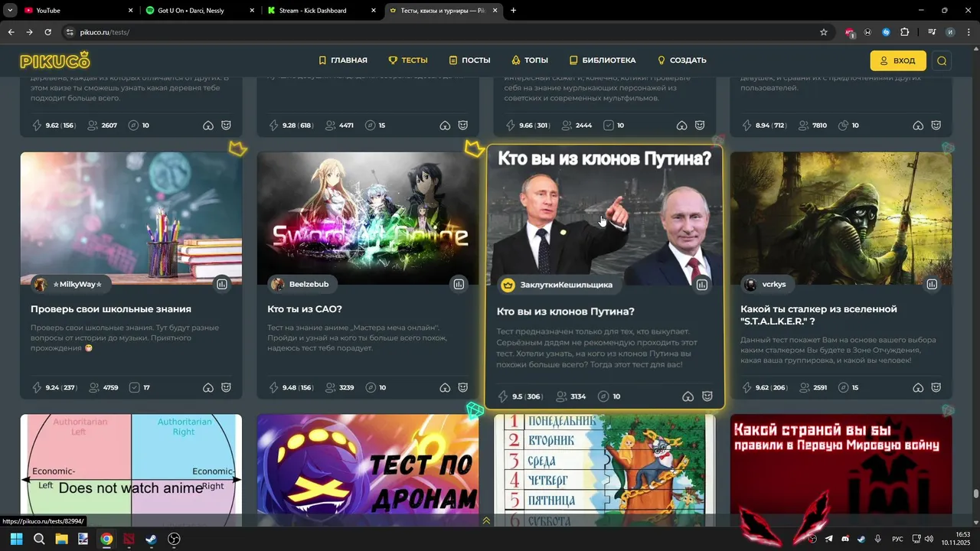This screenshot has height=551, width=980.
Task: Open the Chrome profile avatar
Action: [x=950, y=32]
